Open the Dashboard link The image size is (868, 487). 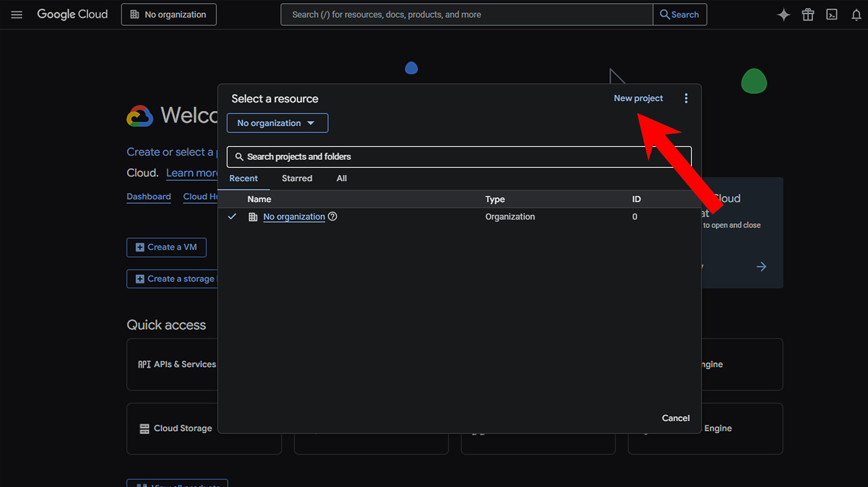pyautogui.click(x=149, y=197)
